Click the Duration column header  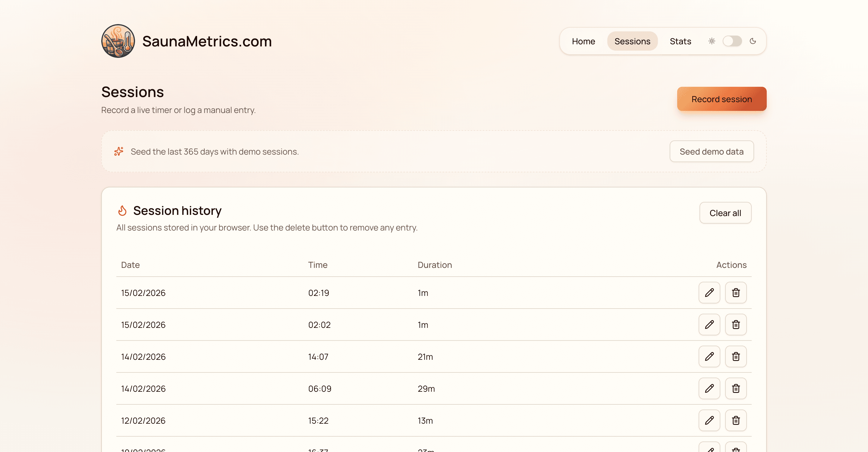[x=435, y=265]
